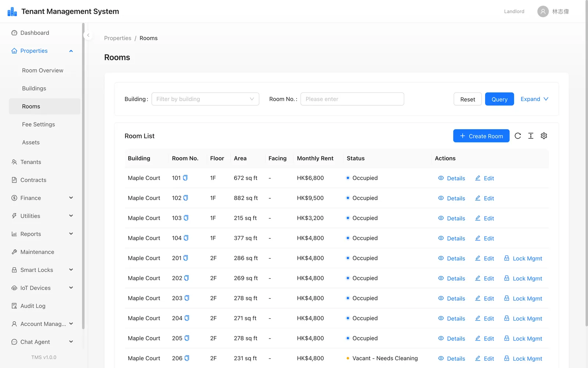Edit room 102
This screenshot has width=588, height=368.
tap(484, 198)
